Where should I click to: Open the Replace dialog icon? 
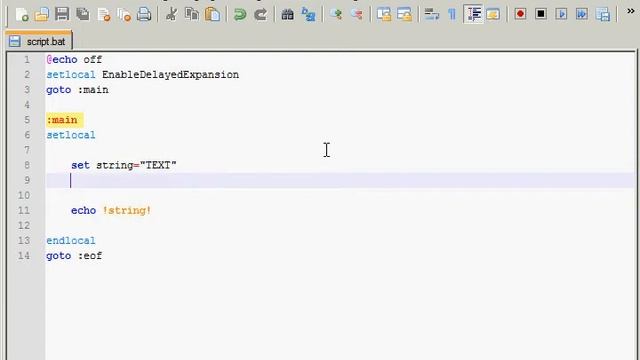[x=309, y=15]
